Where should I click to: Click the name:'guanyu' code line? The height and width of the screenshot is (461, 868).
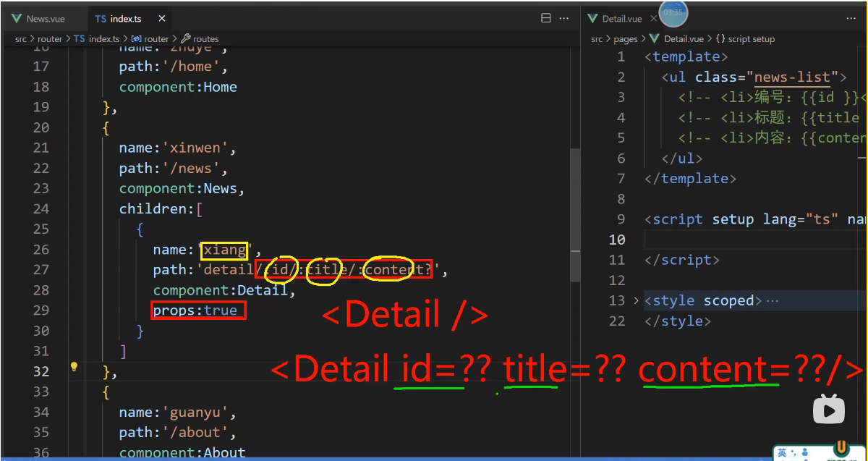[x=178, y=412]
